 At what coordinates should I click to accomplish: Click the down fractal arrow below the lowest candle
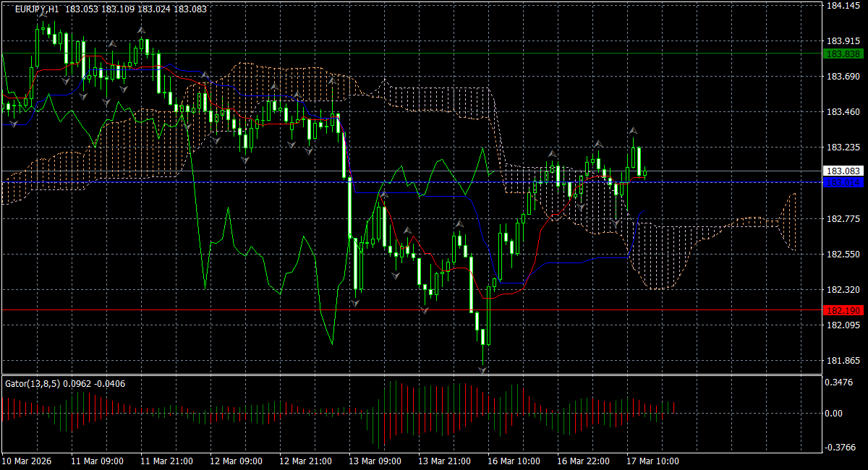click(x=482, y=369)
